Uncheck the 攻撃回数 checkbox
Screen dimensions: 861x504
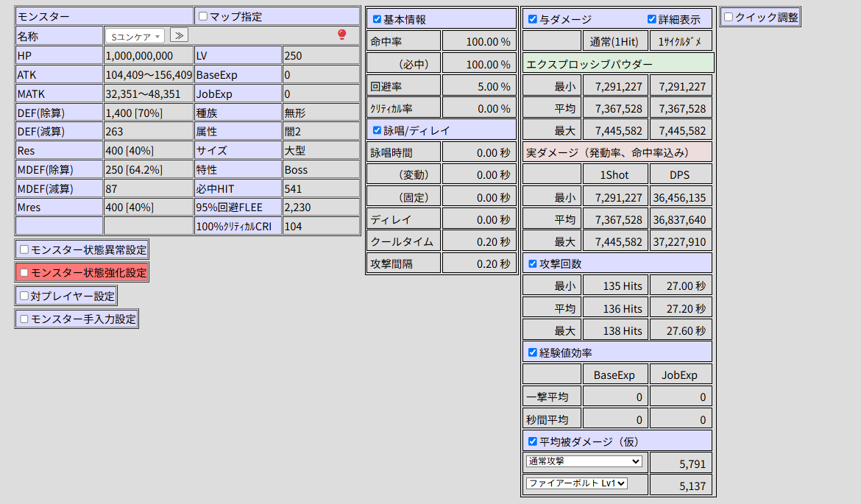click(534, 263)
